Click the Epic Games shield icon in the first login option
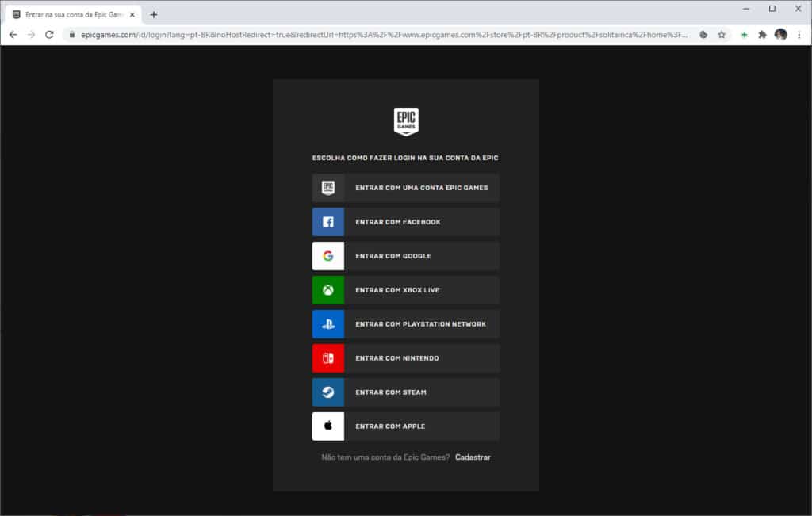The width and height of the screenshot is (812, 516). pyautogui.click(x=327, y=188)
